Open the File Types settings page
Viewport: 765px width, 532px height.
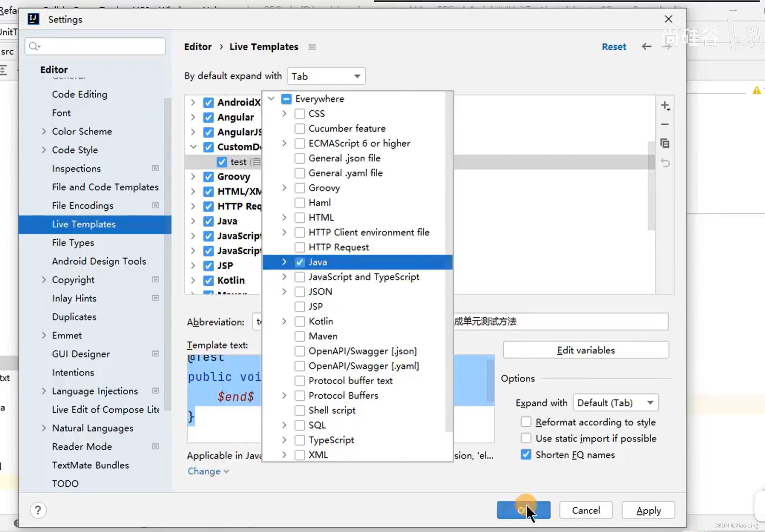(73, 242)
